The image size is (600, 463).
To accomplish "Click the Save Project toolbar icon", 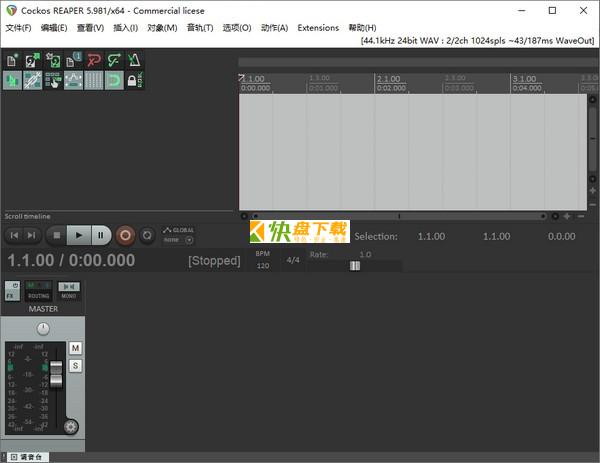I will [x=53, y=60].
